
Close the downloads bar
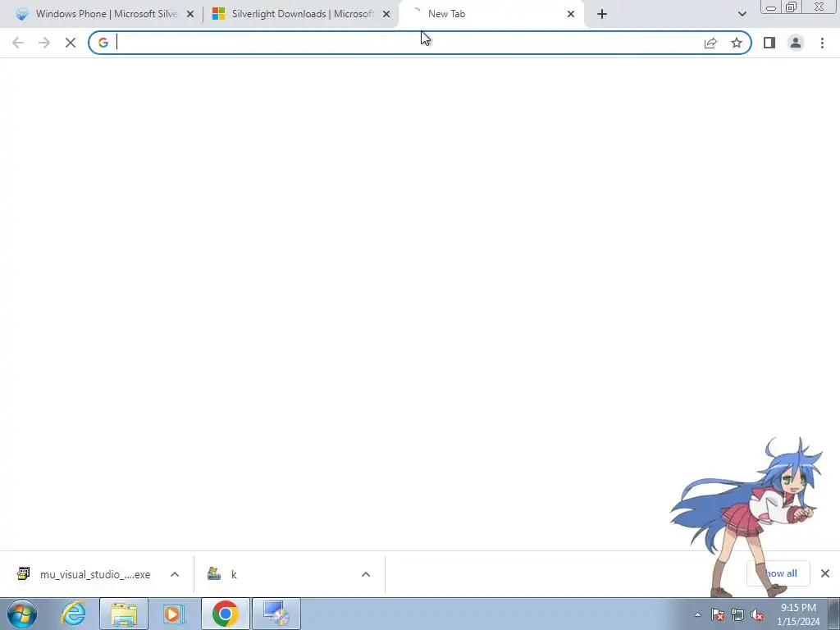[825, 573]
